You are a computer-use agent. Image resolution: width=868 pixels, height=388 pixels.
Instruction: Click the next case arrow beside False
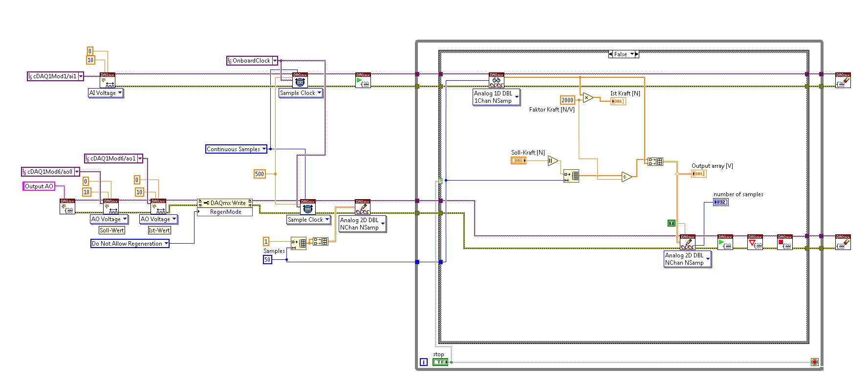pyautogui.click(x=637, y=54)
